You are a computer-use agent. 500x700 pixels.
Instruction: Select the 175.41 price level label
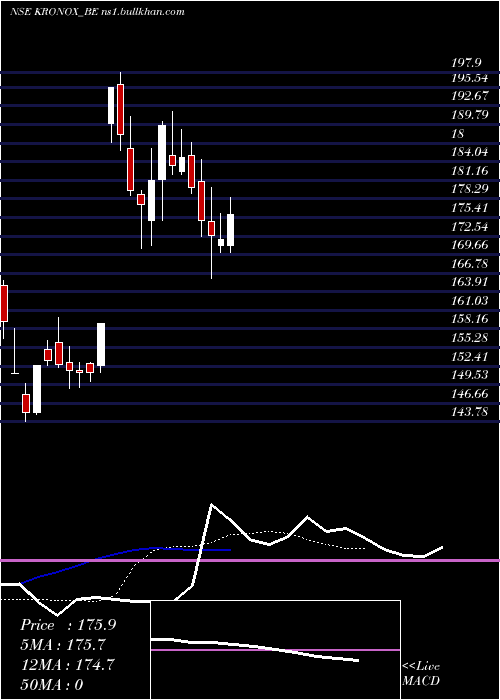coord(469,208)
